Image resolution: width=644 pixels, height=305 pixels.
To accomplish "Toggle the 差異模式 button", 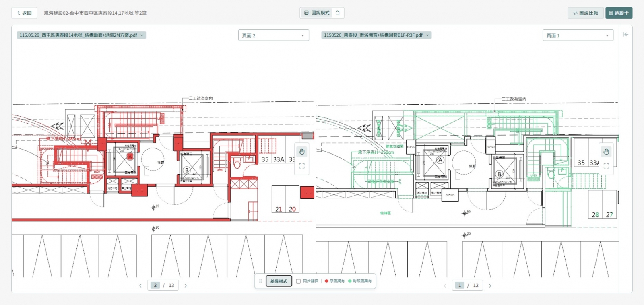I will point(279,281).
